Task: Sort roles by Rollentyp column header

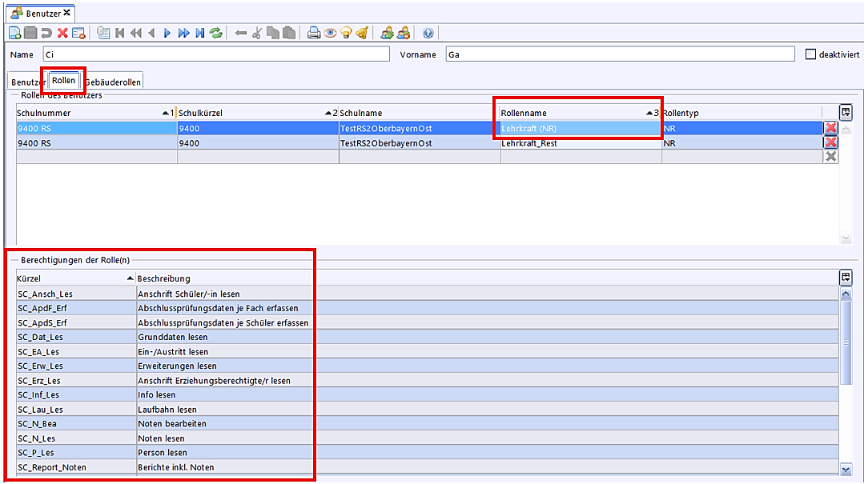Action: (x=741, y=113)
